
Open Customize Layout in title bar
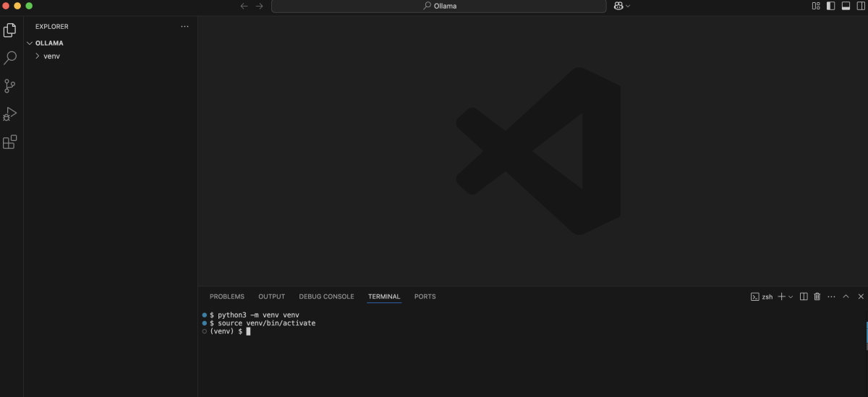tap(816, 6)
